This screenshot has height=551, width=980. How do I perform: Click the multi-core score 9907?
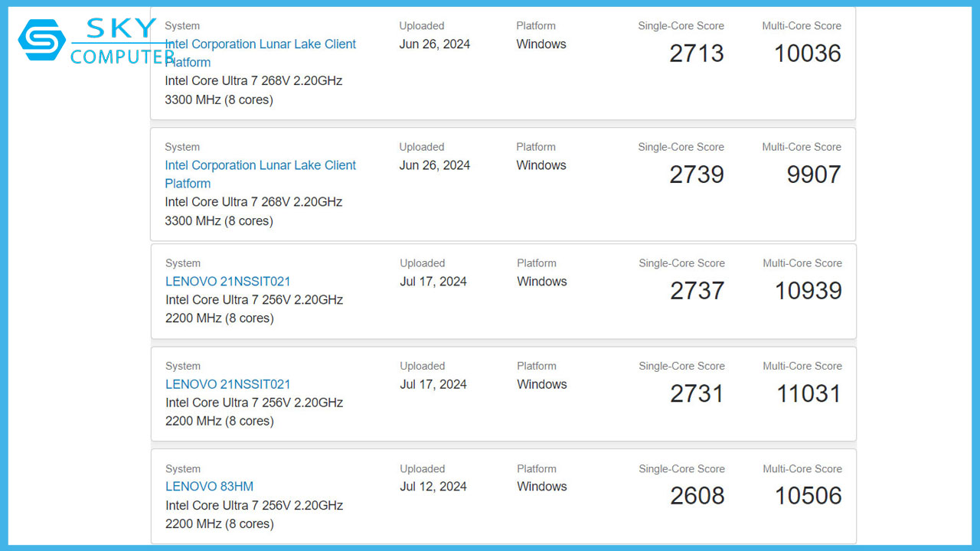point(813,174)
